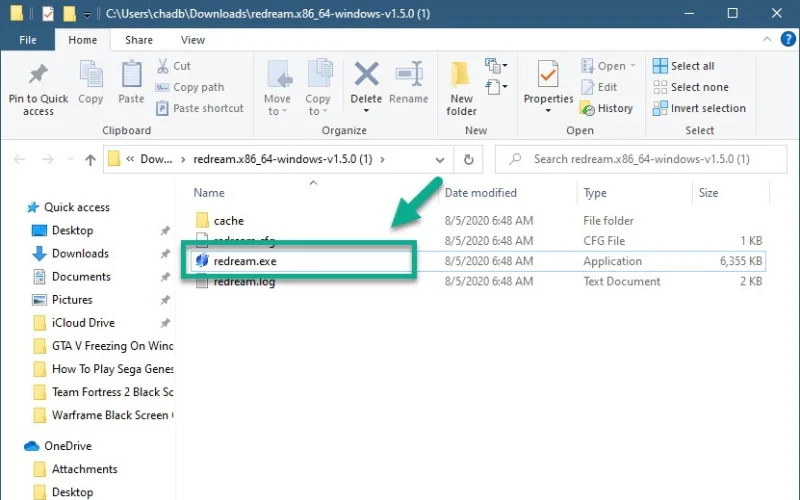Click the title bar New folder quick icon

(69, 14)
